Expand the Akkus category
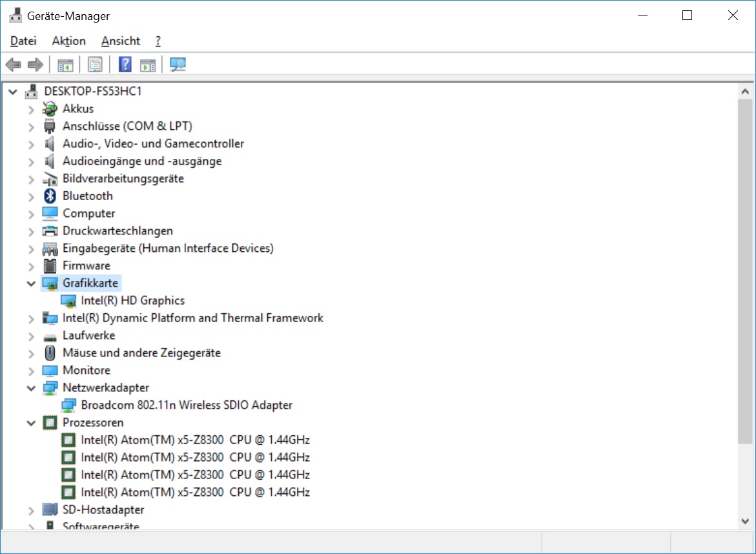This screenshot has width=756, height=554. [32, 110]
